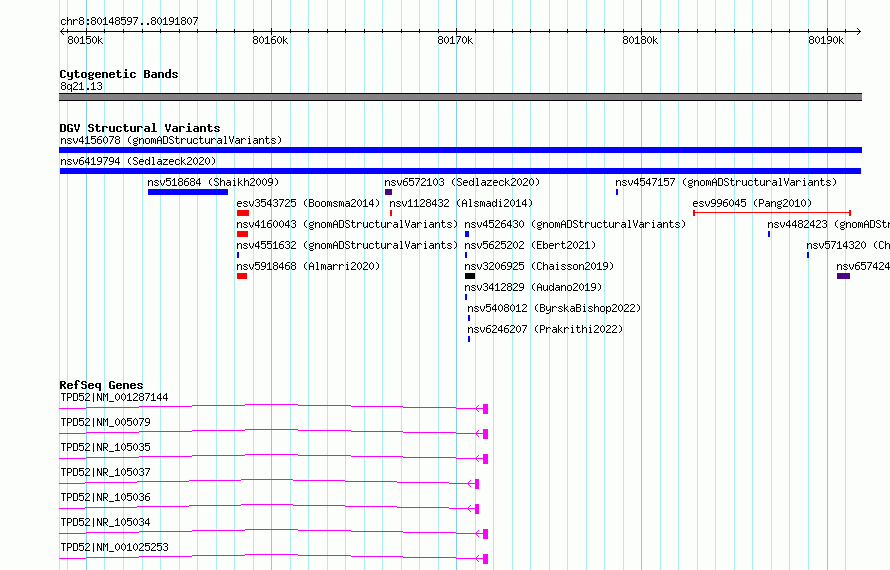The image size is (890, 570).
Task: Click the blue nsv4551632 marker tick
Action: tap(238, 255)
